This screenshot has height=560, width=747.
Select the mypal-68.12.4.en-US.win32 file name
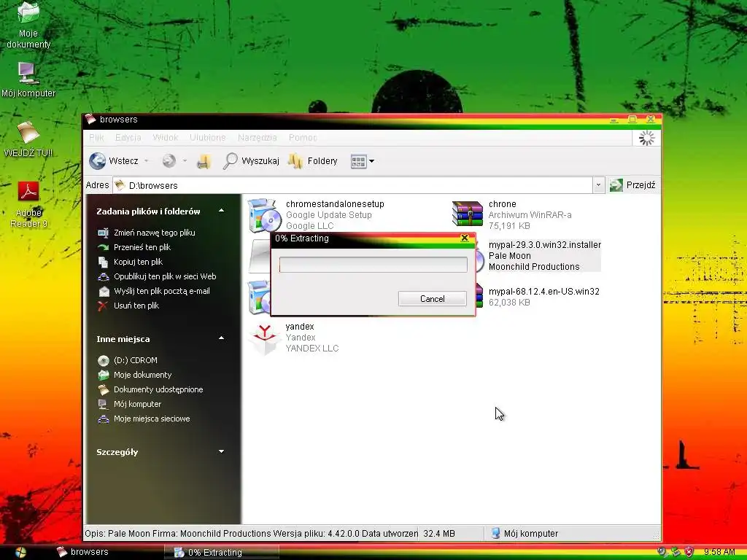[544, 292]
